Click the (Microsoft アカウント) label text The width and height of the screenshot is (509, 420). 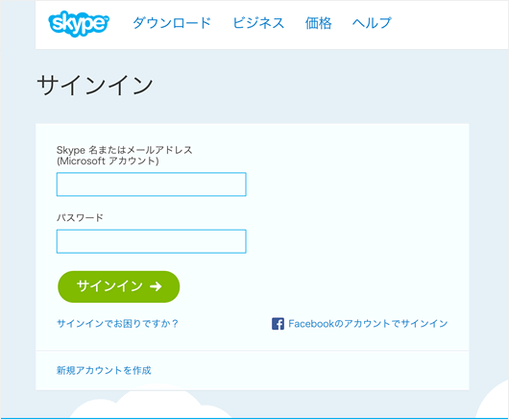(108, 161)
